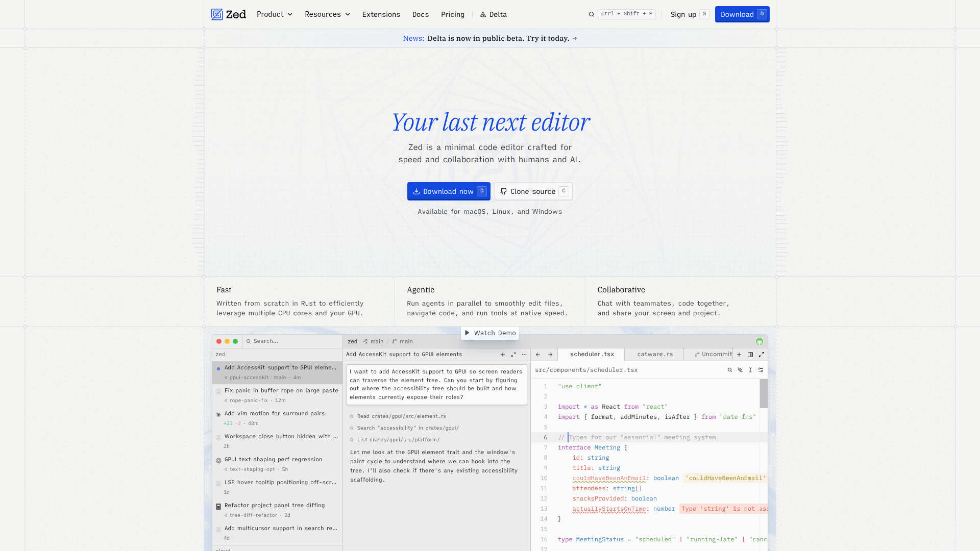Viewport: 980px width, 551px height.
Task: Click the split pane icon in the editor tab bar
Action: click(750, 355)
